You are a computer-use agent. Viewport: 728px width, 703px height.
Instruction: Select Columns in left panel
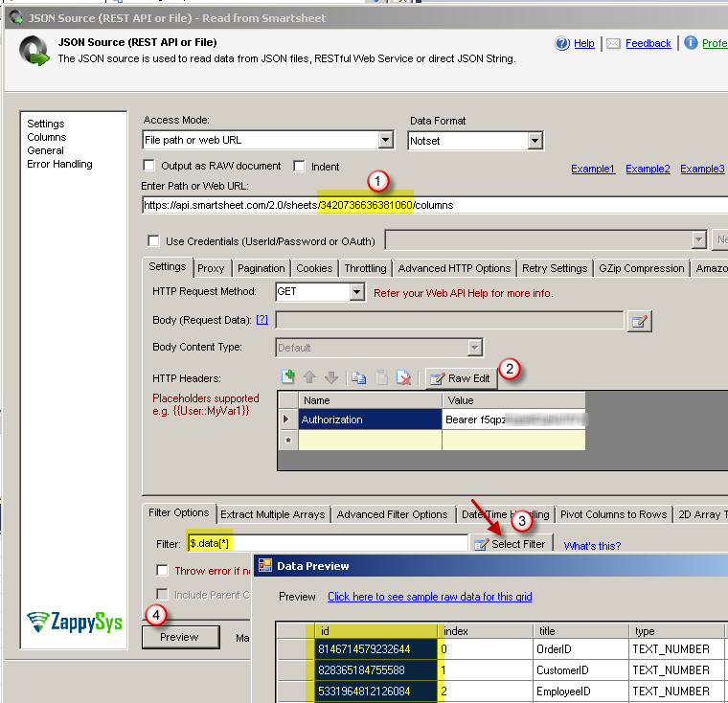click(x=46, y=137)
